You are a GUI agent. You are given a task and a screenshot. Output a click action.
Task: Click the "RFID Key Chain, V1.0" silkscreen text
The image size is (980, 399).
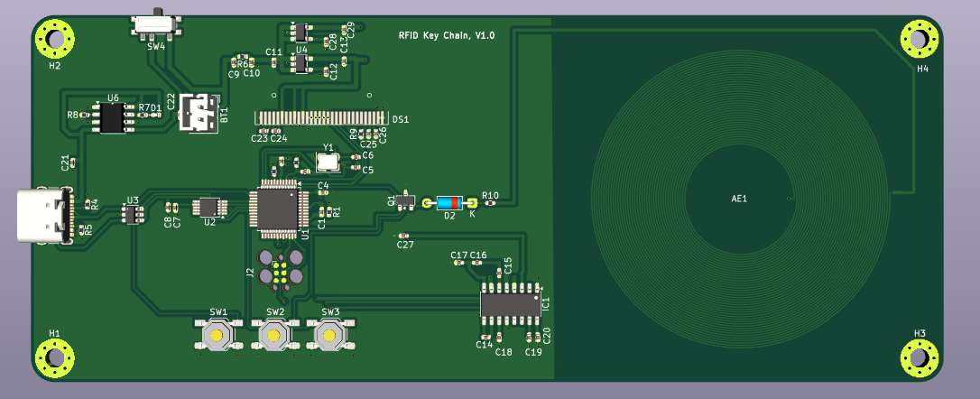click(447, 35)
